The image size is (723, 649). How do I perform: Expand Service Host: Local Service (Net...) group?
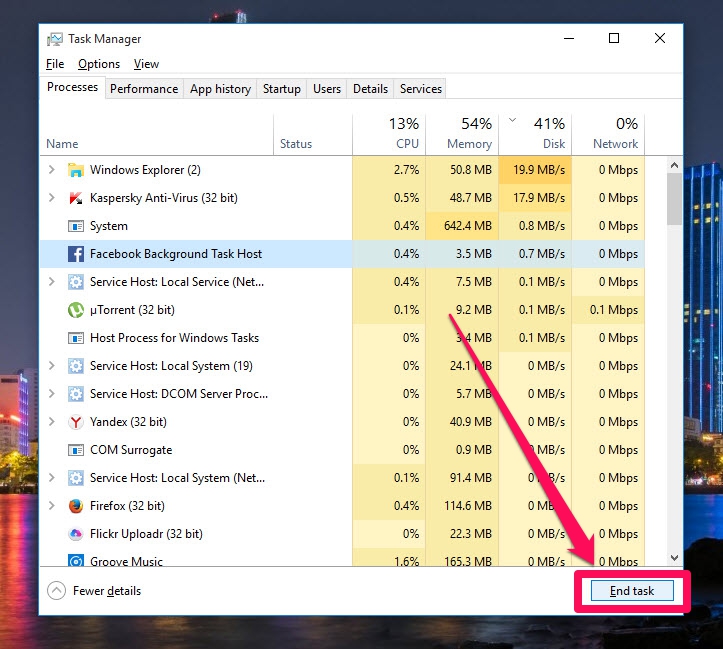click(52, 282)
